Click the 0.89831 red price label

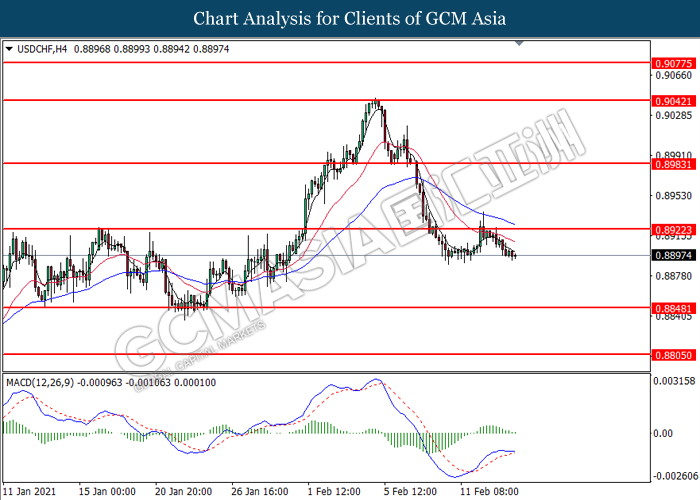670,163
